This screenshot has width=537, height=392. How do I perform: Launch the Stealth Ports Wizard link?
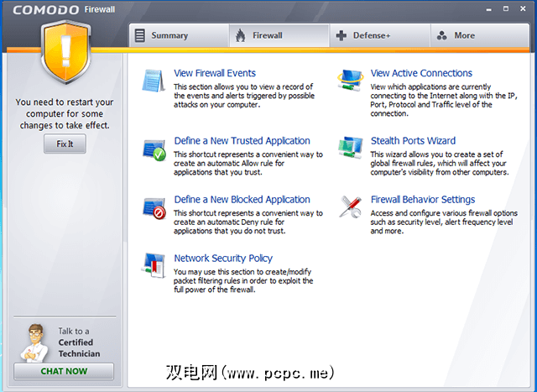413,141
